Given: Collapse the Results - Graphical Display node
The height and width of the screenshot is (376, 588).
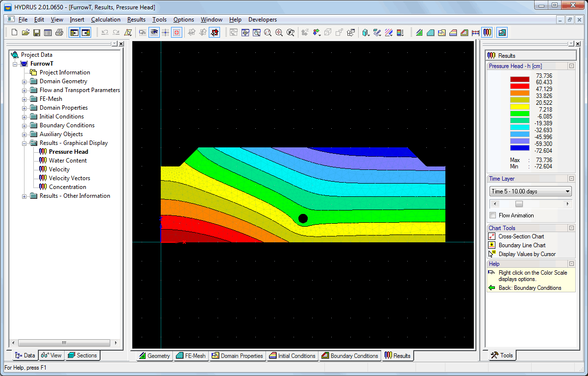Looking at the screenshot, I should [x=24, y=143].
